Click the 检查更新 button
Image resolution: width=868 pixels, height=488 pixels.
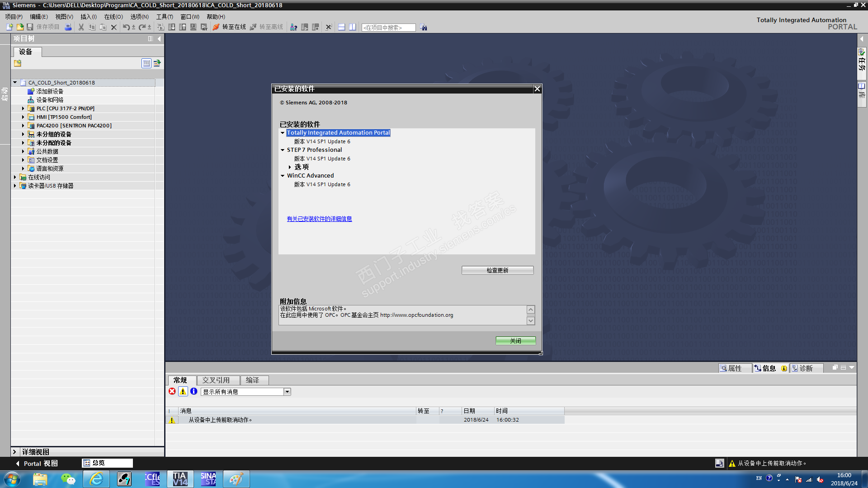point(497,270)
